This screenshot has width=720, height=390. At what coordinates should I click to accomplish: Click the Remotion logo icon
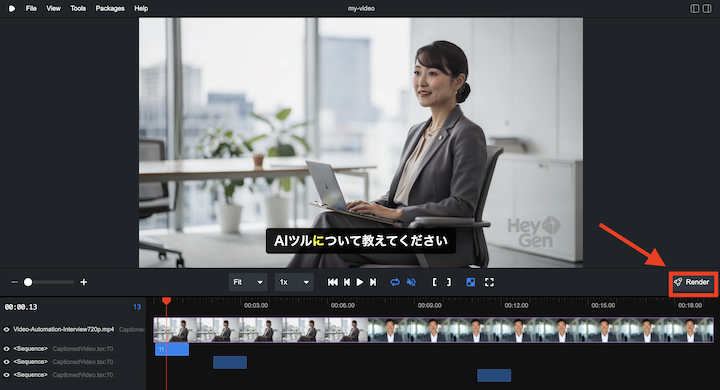(x=12, y=8)
